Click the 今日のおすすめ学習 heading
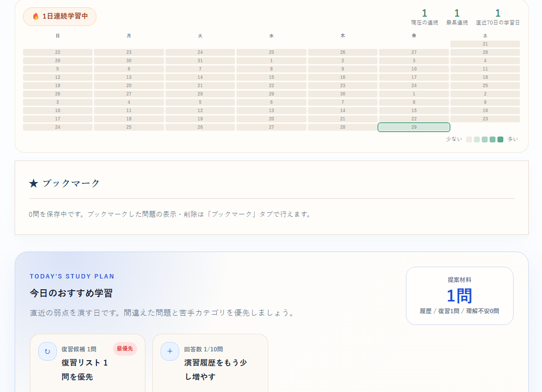Viewport: 542px width, 392px height. click(x=71, y=293)
